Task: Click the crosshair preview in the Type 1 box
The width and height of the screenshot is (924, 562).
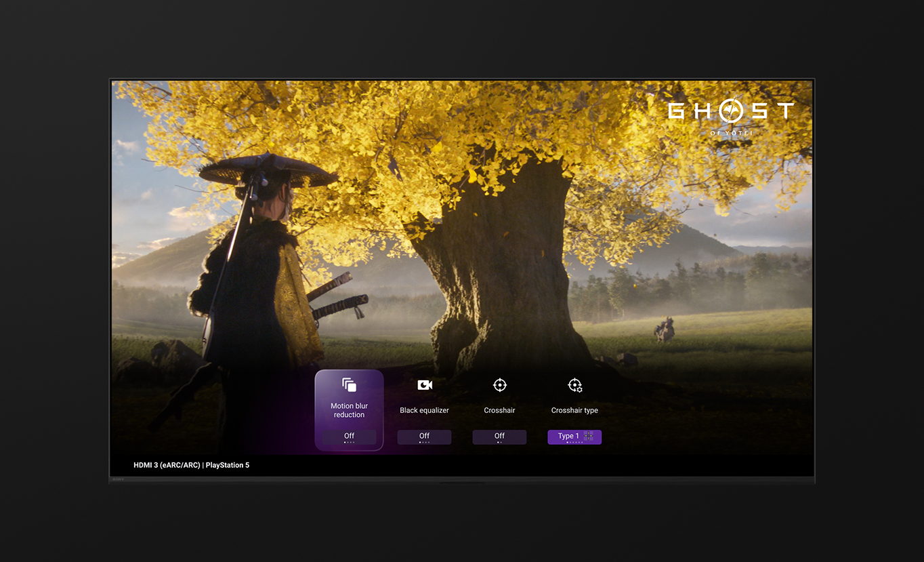Action: pyautogui.click(x=588, y=436)
